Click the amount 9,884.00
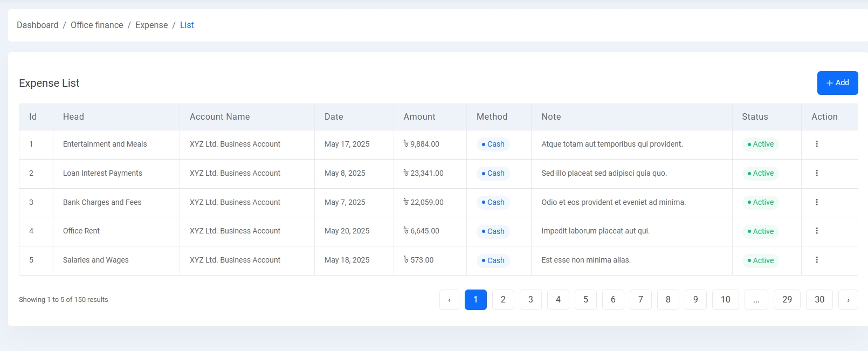Viewport: 868px width, 351px height. click(x=422, y=144)
